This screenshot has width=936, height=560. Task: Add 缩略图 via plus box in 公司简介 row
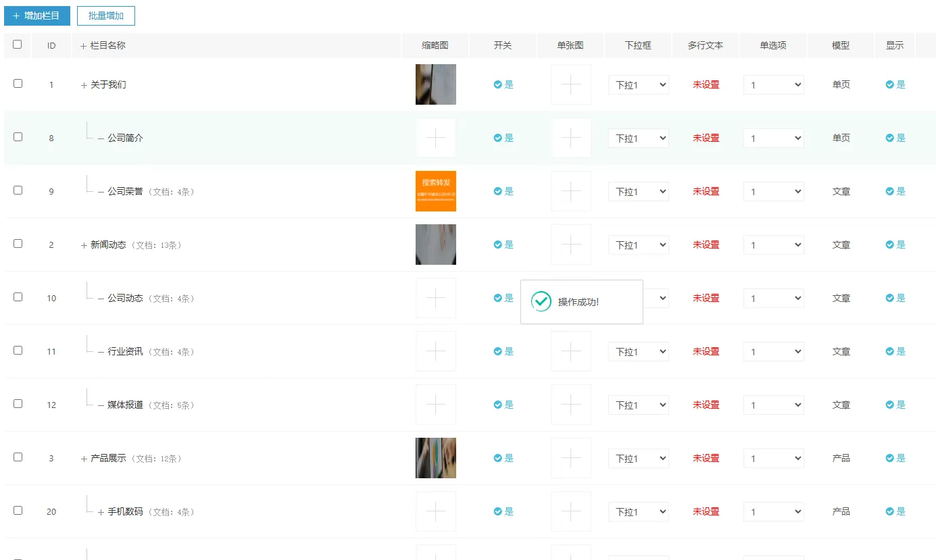(436, 138)
